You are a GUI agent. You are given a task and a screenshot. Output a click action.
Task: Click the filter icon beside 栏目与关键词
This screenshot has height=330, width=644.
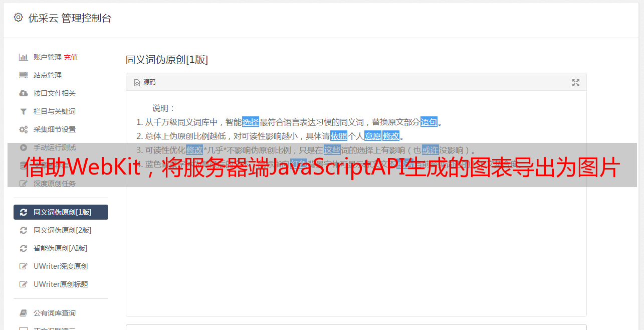click(x=23, y=111)
